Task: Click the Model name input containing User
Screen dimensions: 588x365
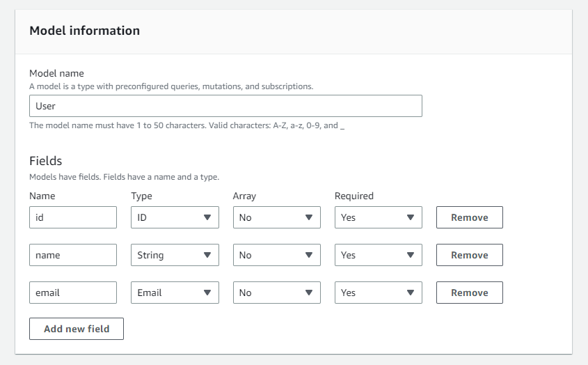Action: coord(225,106)
